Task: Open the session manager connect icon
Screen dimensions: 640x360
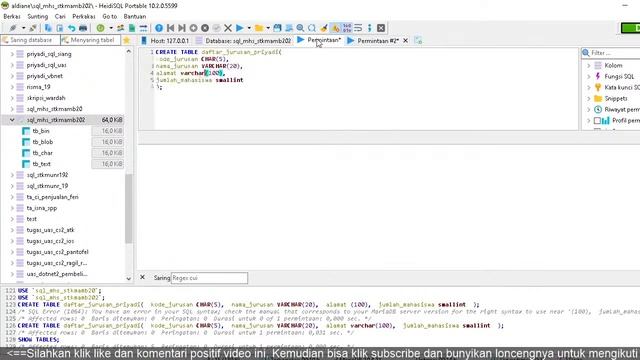Action: (13, 28)
